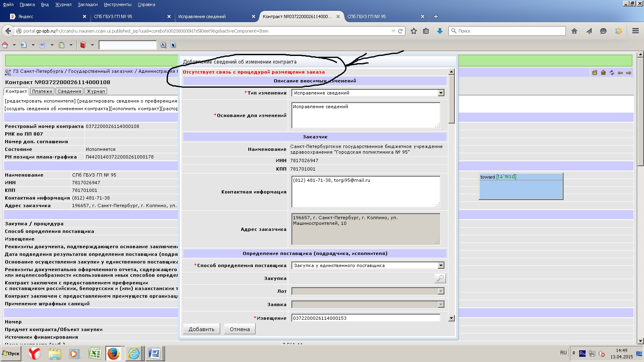Click the portal left arrow icon

click(x=620, y=73)
